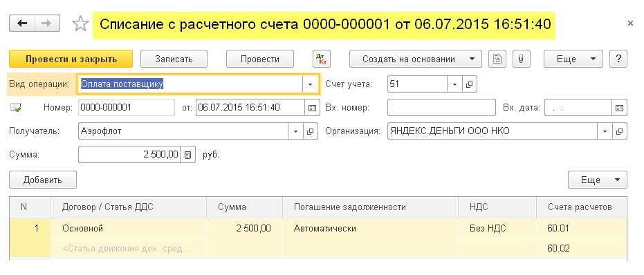The image size is (644, 275).
Task: Click the Провести button
Action: pos(260,59)
